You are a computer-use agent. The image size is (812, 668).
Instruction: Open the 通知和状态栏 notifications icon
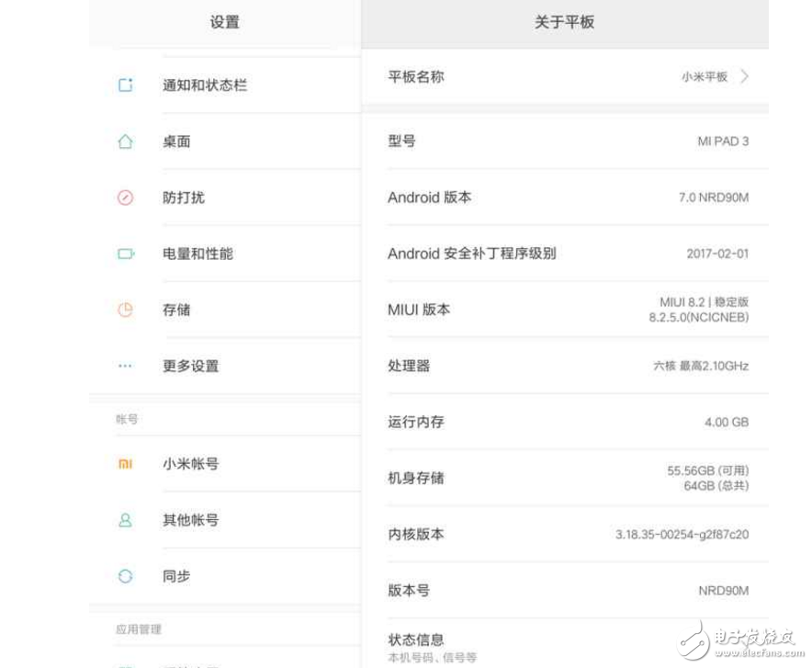point(125,85)
